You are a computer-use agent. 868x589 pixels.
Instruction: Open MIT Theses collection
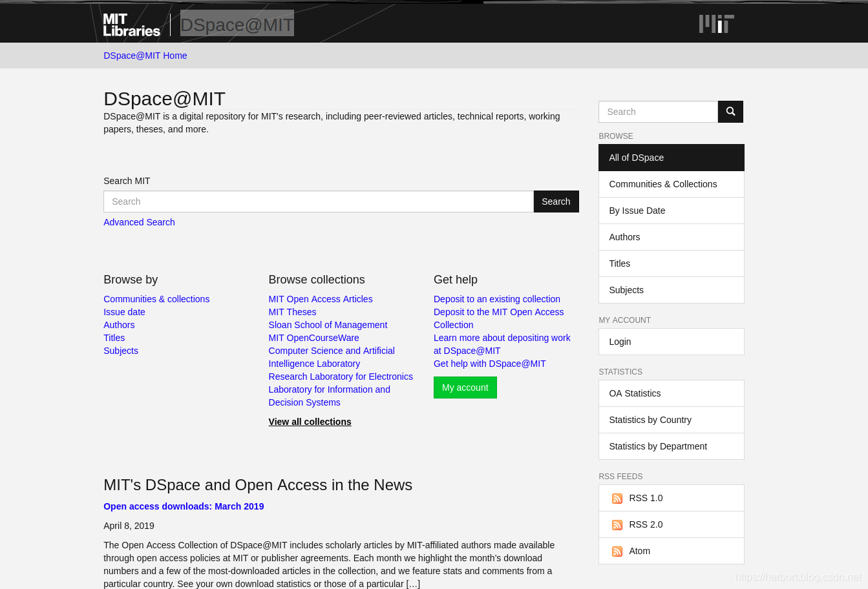point(292,312)
